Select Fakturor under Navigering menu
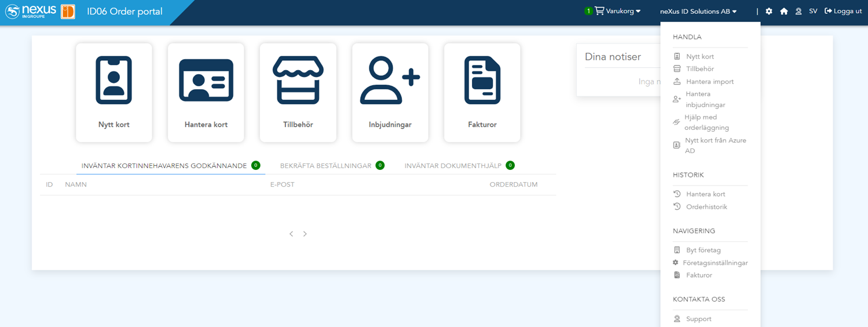Viewport: 868px width, 327px height. click(699, 275)
